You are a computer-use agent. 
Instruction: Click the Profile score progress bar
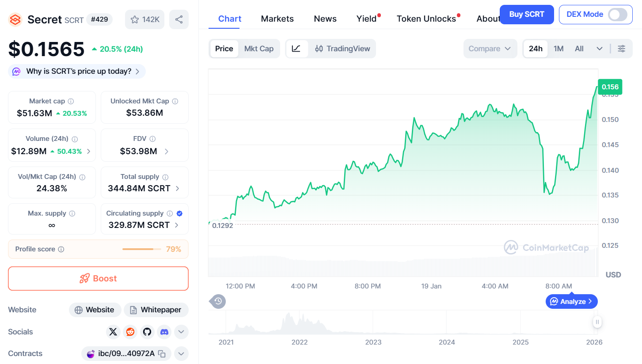coord(141,249)
